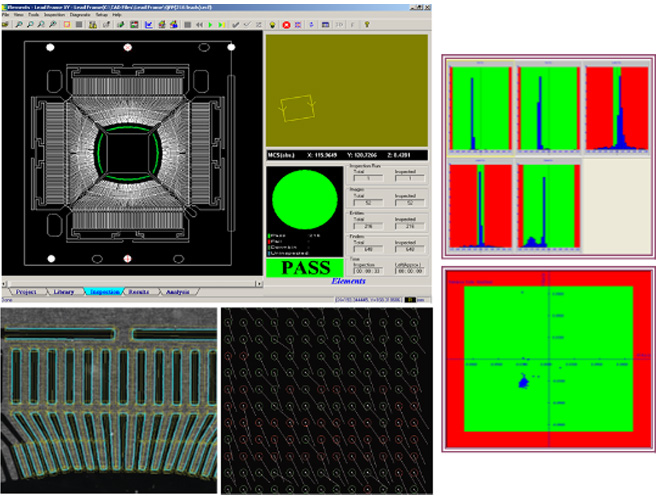Click the window/table layout toolbar icon
Image resolution: width=658 pixels, height=500 pixels.
pyautogui.click(x=325, y=25)
